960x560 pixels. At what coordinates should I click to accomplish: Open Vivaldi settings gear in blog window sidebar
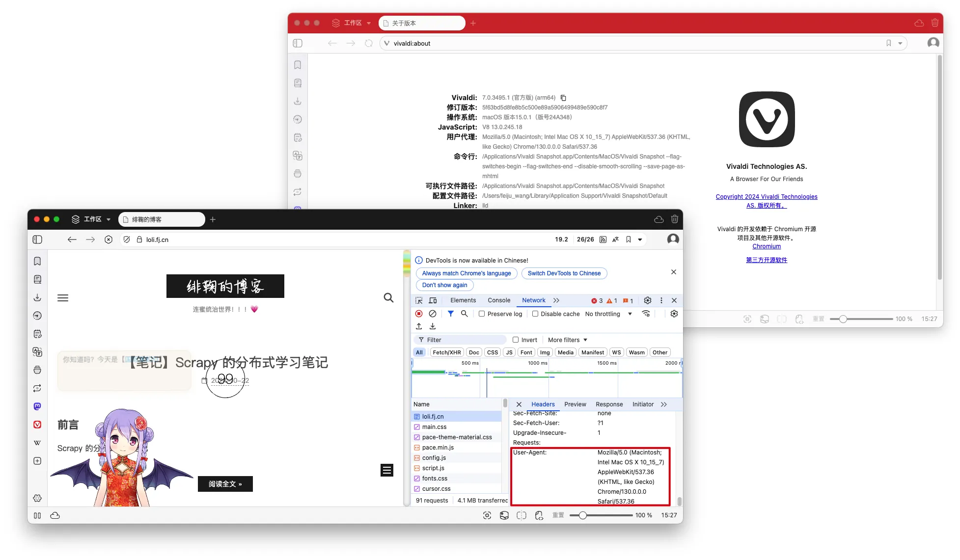coord(37,498)
